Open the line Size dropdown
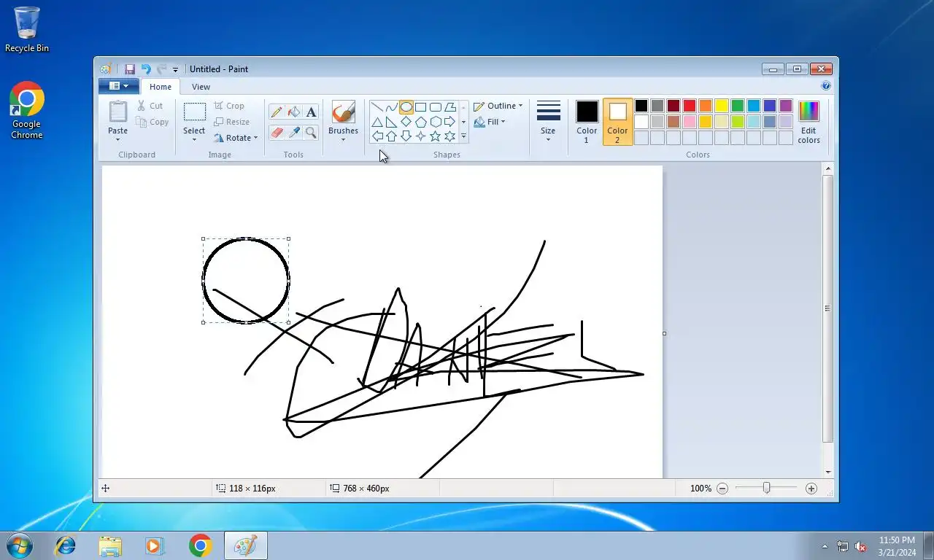Screen dimensions: 934x560 [548, 122]
